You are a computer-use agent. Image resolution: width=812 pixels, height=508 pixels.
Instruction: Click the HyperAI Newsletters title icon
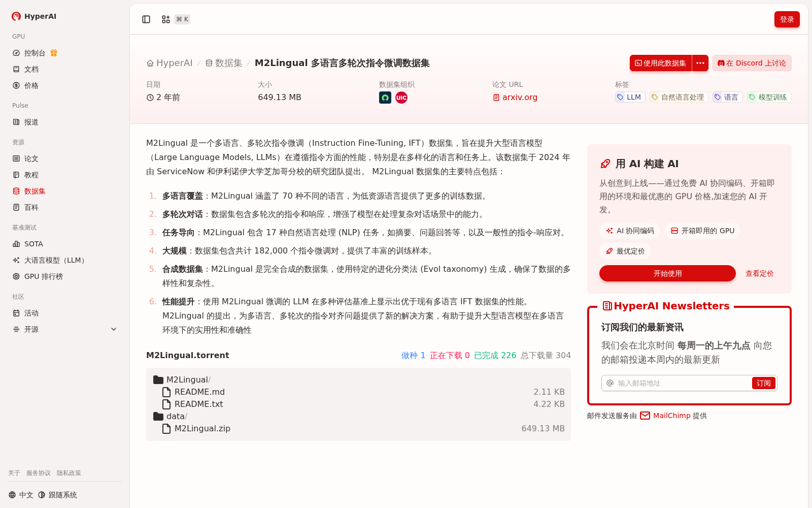tap(607, 306)
